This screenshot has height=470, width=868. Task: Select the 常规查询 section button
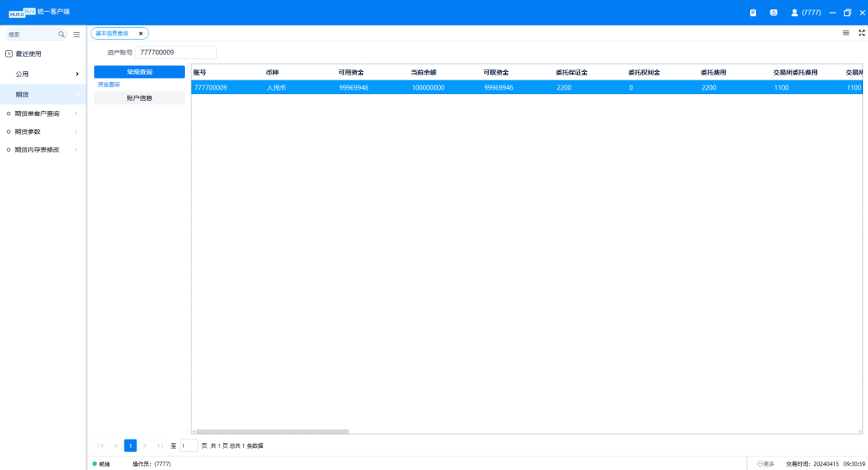tap(139, 72)
